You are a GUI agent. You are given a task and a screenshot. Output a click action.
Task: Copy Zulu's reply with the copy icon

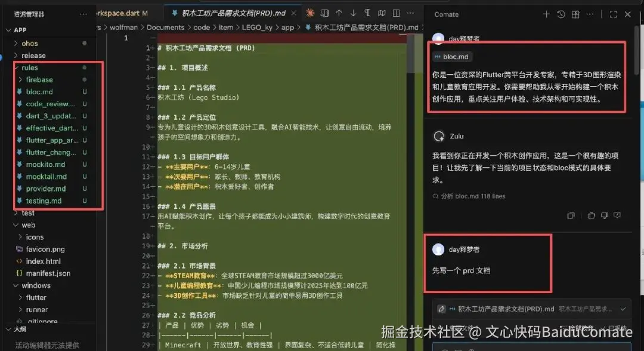click(571, 215)
